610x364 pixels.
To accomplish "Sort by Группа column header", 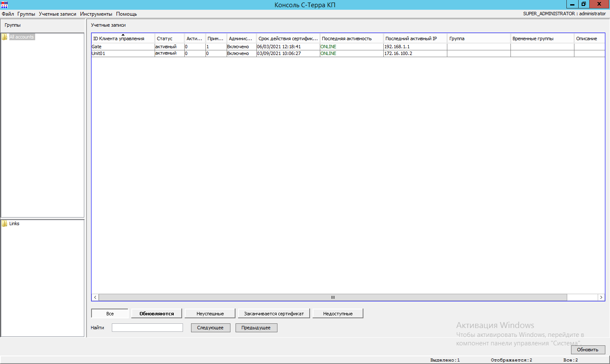I will 479,39.
